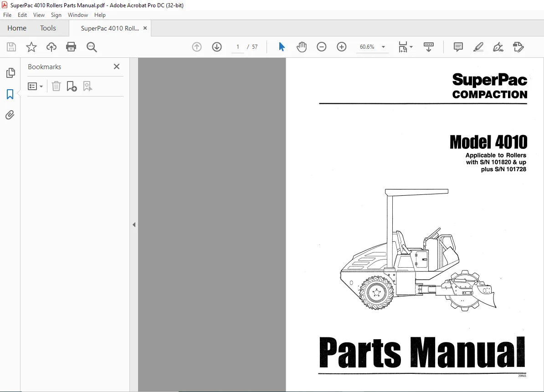Click 'with S/N 101820 & up' text
This screenshot has width=544, height=392.
coord(496,162)
